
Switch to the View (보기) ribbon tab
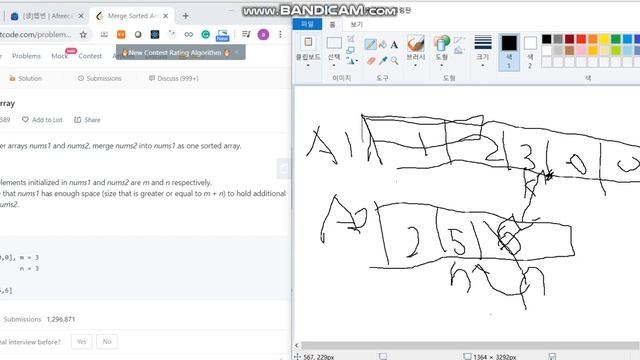[x=356, y=24]
